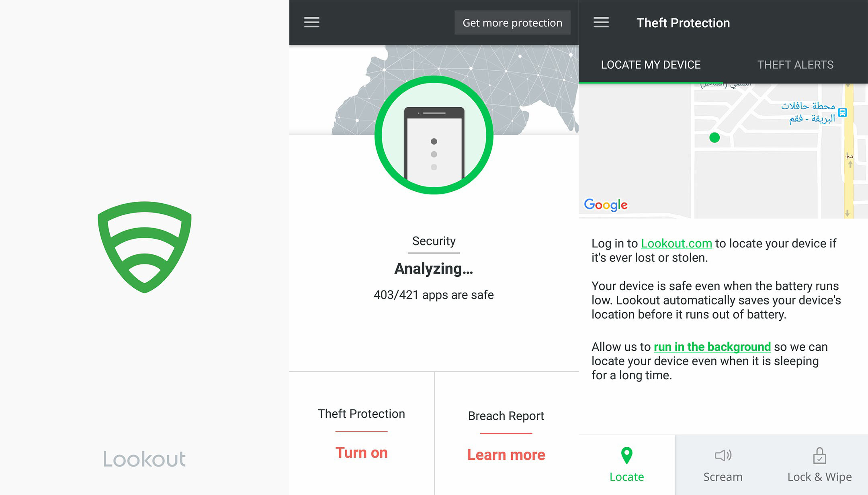Tap the Security section heading
Screen dimensions: 868x495
point(434,241)
